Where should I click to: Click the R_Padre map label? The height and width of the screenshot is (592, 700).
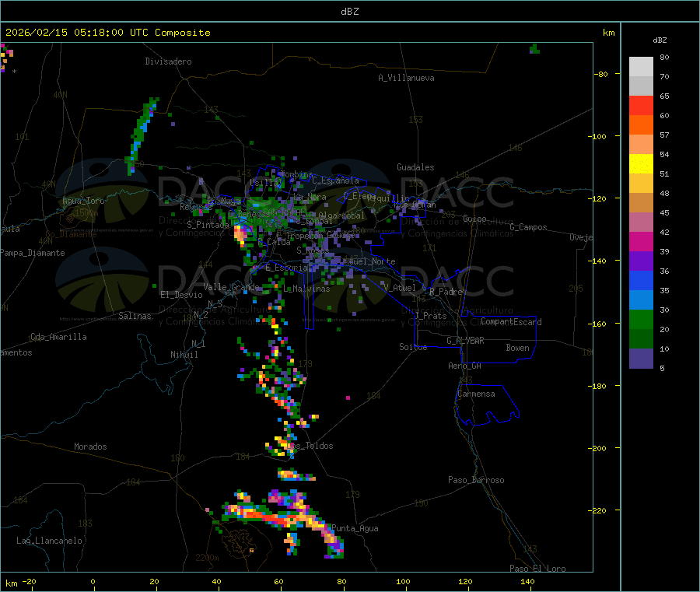[446, 292]
